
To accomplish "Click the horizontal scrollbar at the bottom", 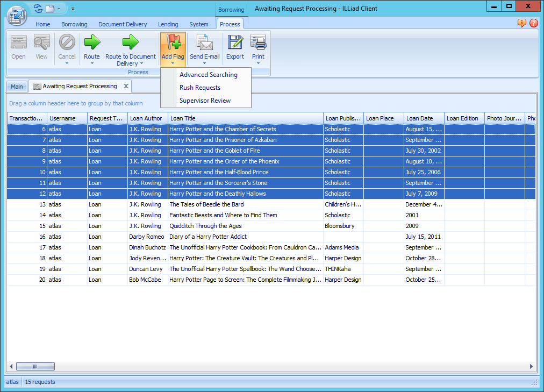I will click(x=35, y=366).
